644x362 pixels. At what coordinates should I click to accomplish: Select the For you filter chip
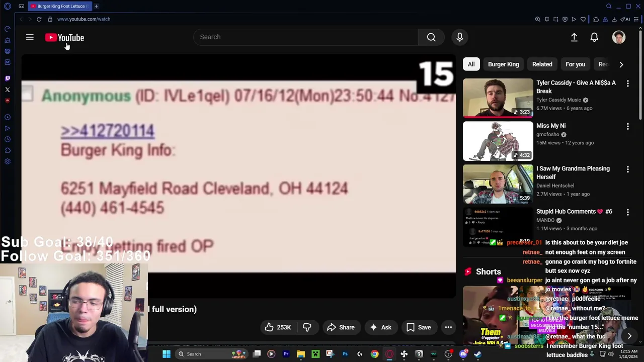click(x=576, y=64)
